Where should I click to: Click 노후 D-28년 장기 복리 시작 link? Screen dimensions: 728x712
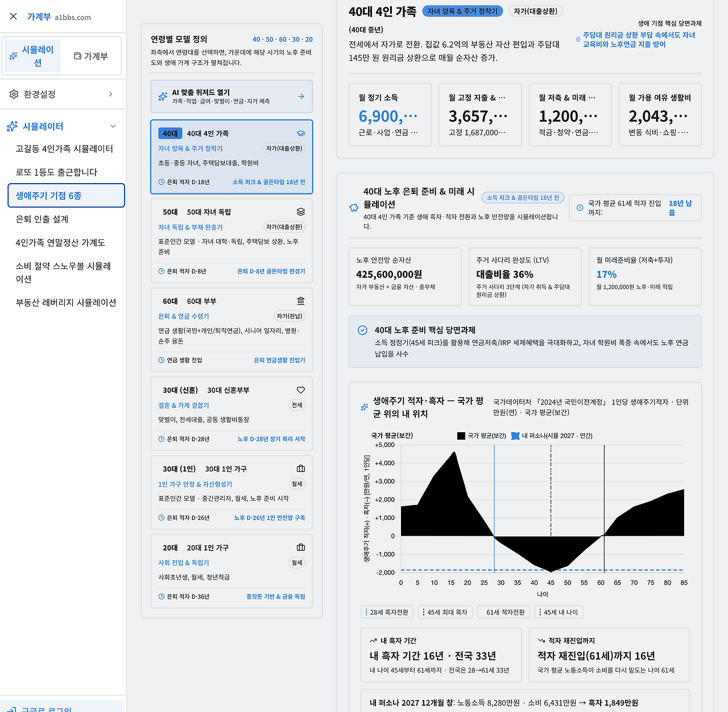(271, 439)
